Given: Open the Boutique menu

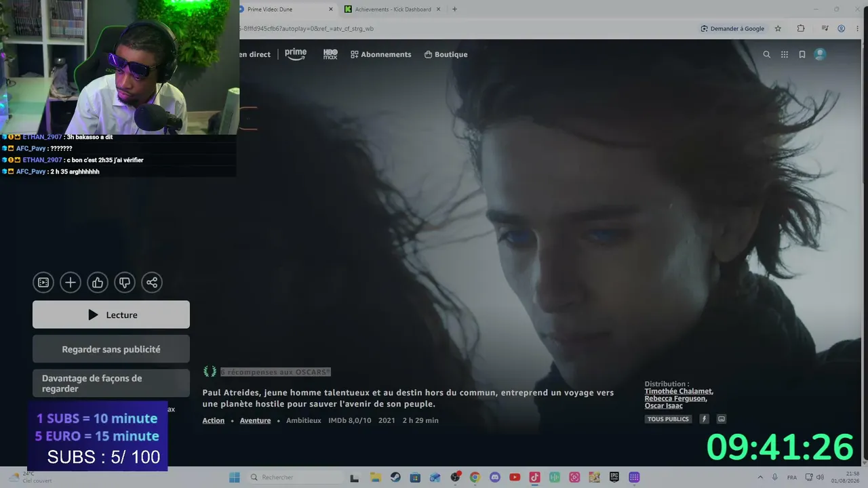Looking at the screenshot, I should [x=446, y=54].
